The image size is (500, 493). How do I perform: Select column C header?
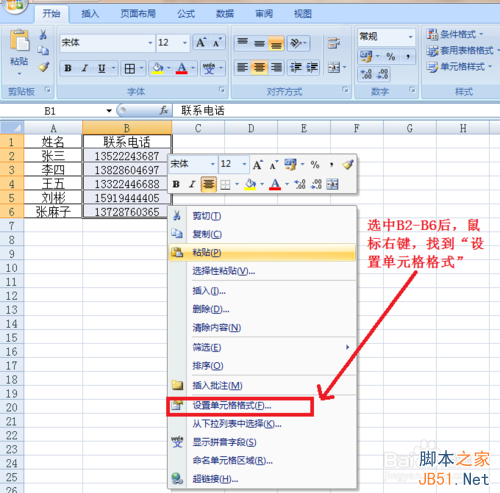(198, 128)
